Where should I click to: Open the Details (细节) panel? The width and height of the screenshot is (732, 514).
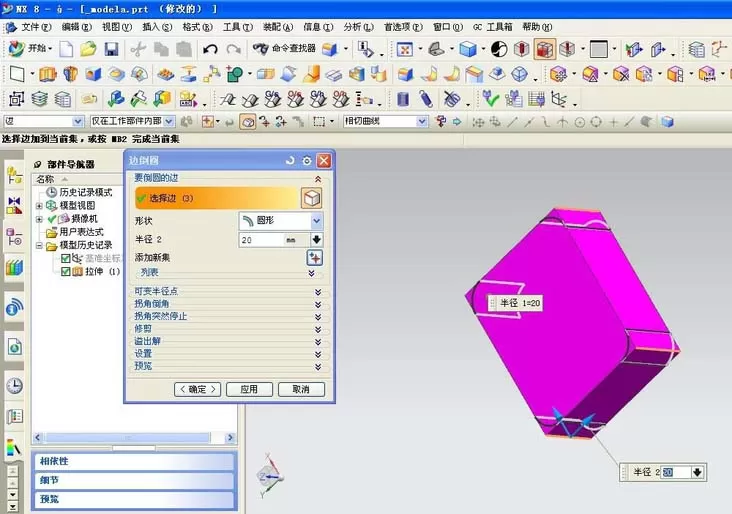tap(134, 480)
